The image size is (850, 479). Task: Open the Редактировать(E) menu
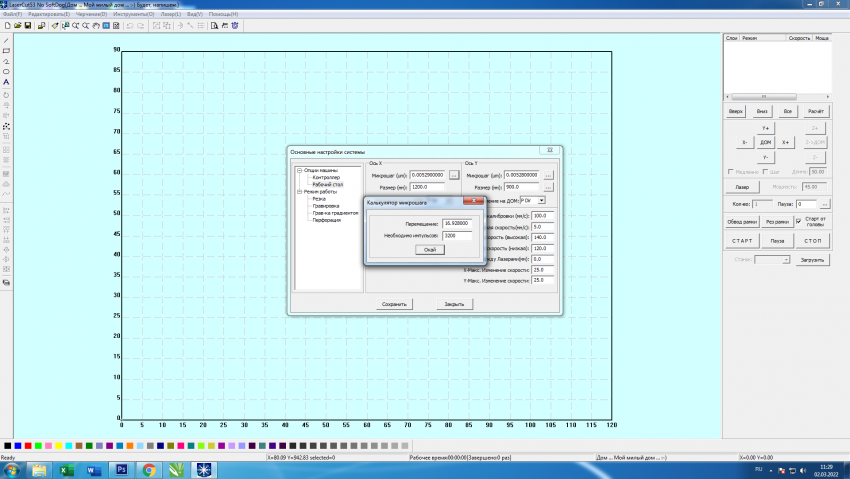click(x=49, y=14)
